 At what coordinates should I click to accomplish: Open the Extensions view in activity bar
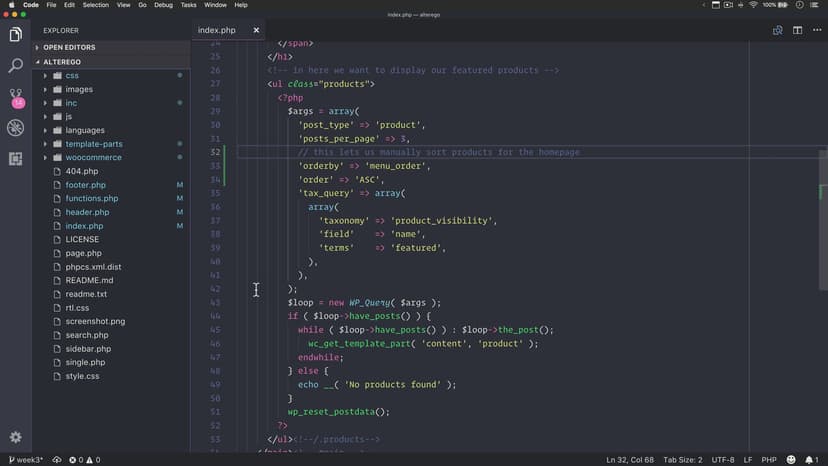(15, 158)
